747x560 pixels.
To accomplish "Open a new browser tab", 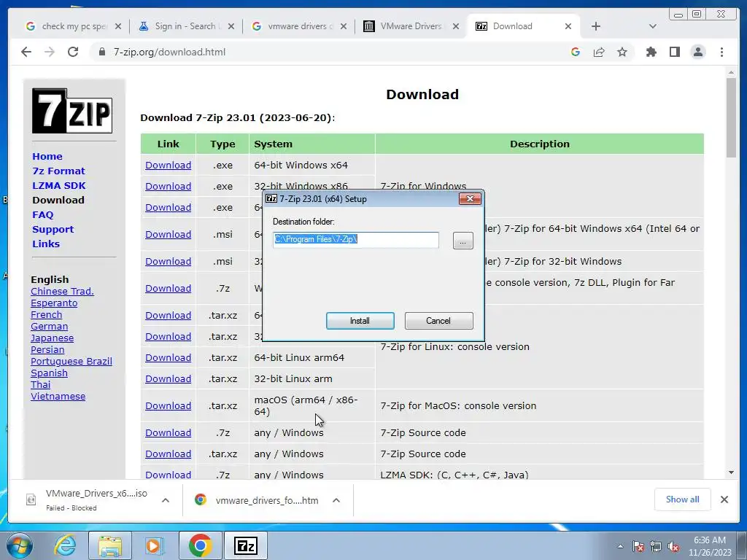I will click(x=596, y=26).
